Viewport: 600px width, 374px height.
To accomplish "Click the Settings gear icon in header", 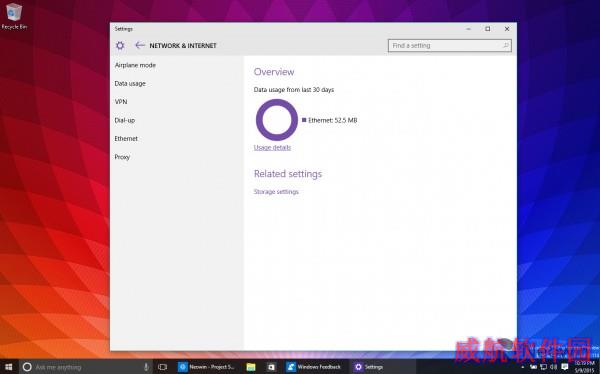I will point(120,46).
